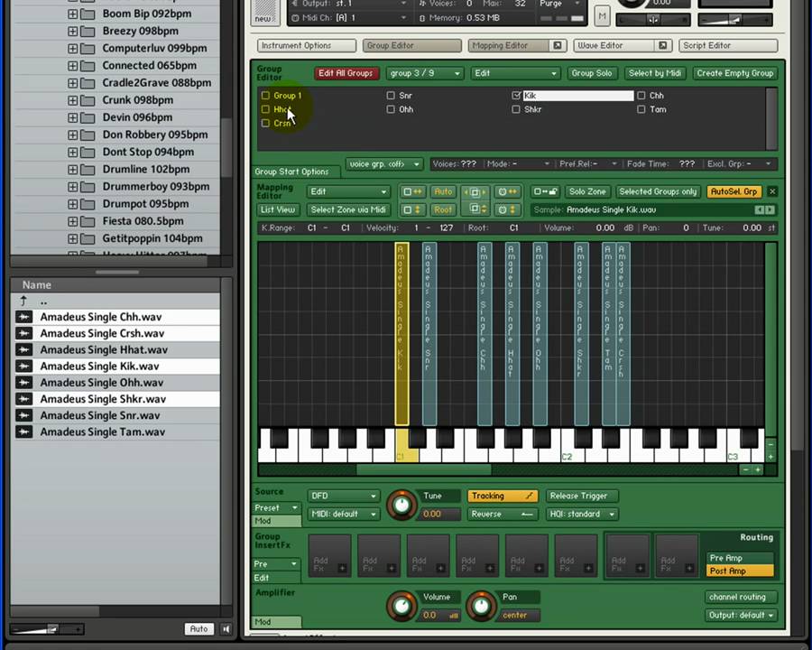812x650 pixels.
Task: Toggle auto-spread zones via key ranges icon
Action: [x=412, y=191]
